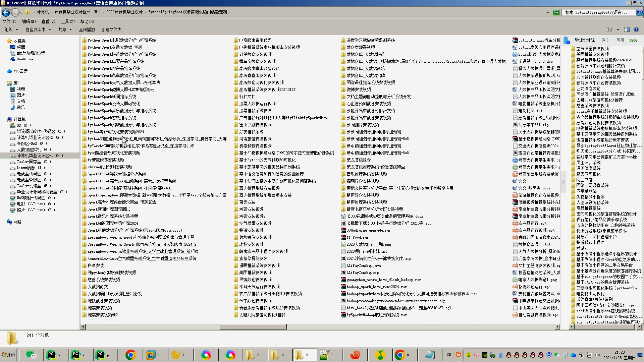Open WeChat from the taskbar
The image size is (644, 362).
(31, 355)
